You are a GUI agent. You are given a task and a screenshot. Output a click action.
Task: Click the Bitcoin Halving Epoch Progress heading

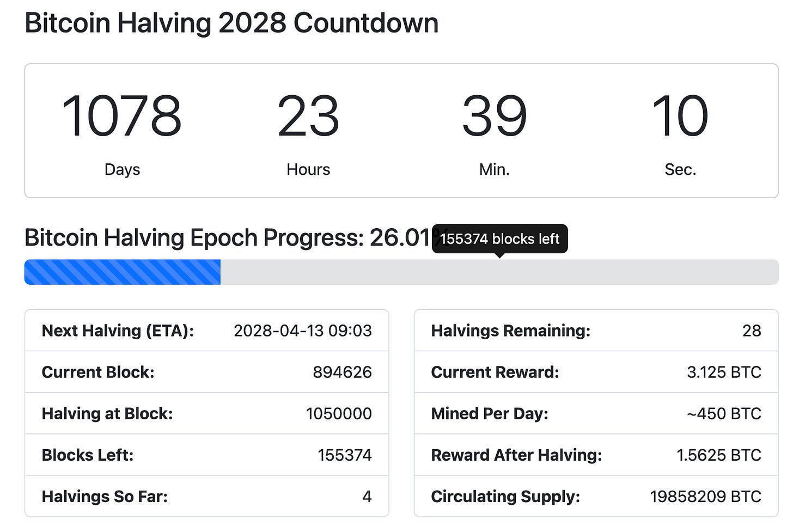tap(218, 238)
